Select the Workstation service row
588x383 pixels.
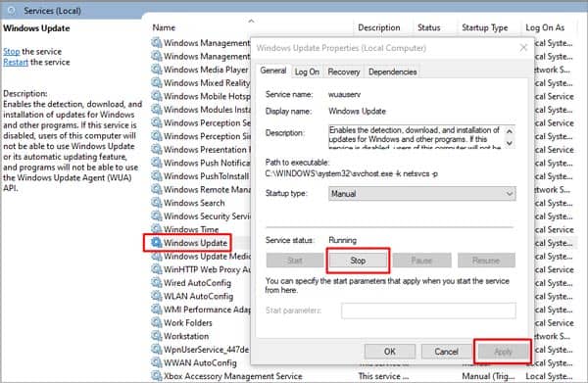(180, 336)
